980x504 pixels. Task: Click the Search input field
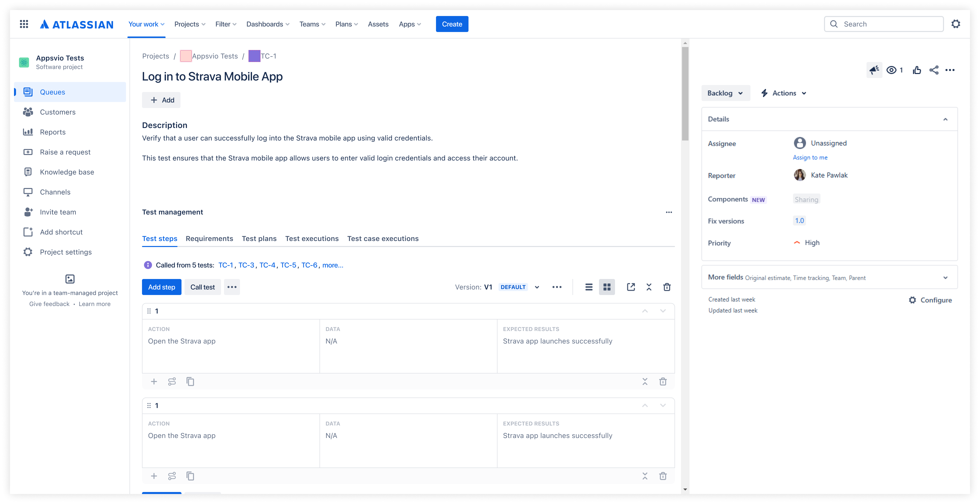pos(883,24)
